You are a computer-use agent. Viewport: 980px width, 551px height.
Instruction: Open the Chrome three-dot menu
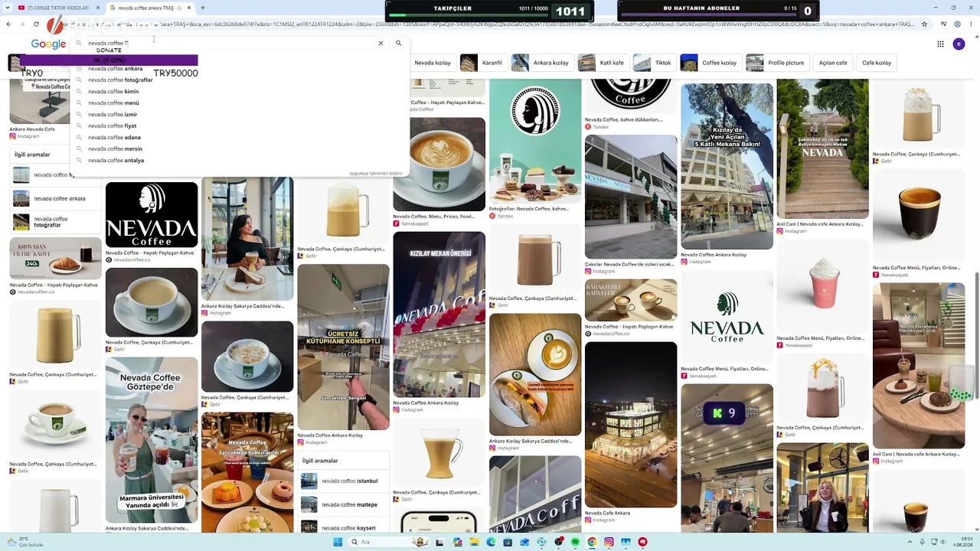pos(972,24)
